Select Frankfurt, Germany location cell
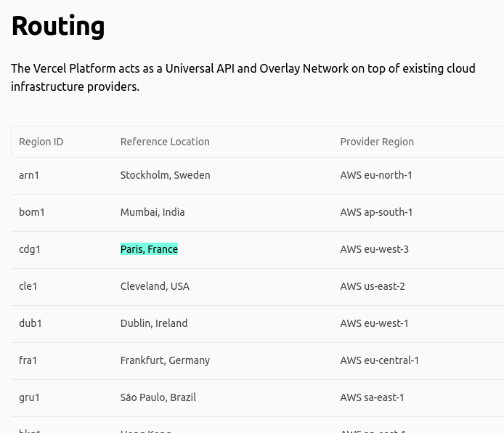Screen dimensions: 504x433 (165, 360)
